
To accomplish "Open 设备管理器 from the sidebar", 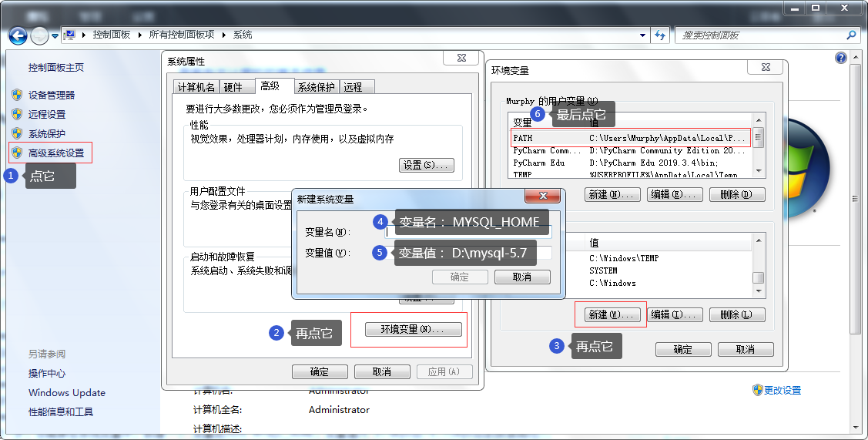I will (52, 95).
